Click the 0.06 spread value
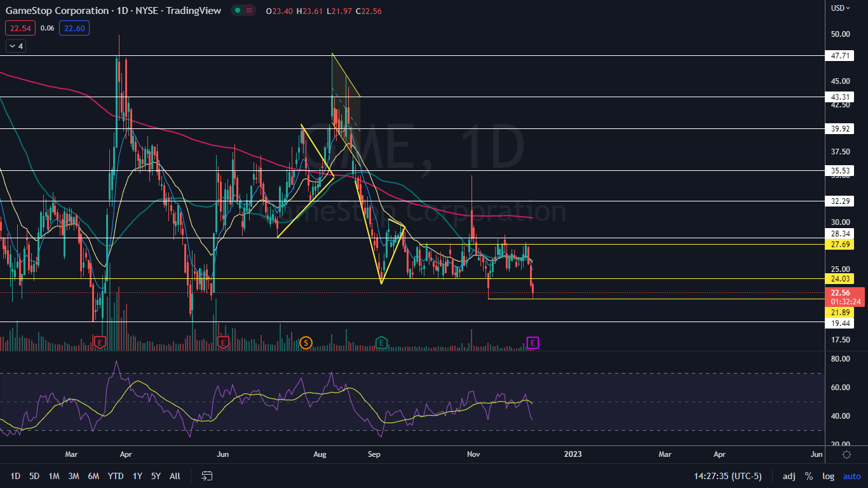The width and height of the screenshot is (868, 488). [47, 28]
